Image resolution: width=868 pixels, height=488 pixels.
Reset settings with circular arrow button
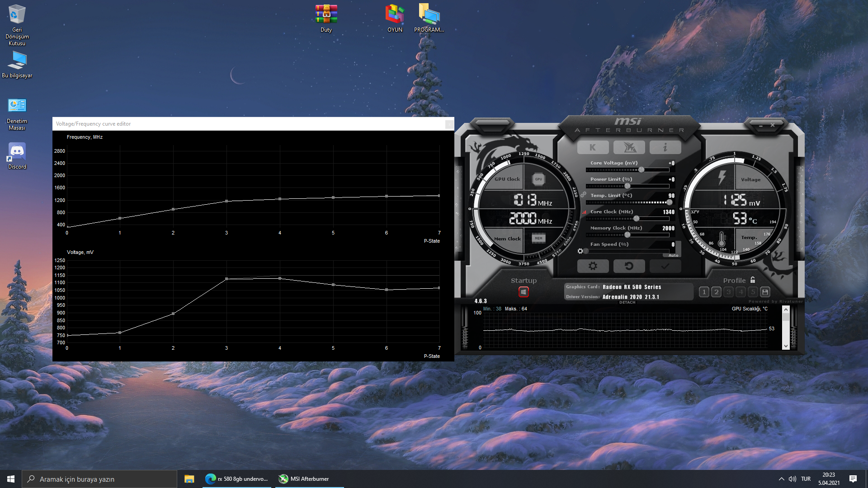(629, 266)
